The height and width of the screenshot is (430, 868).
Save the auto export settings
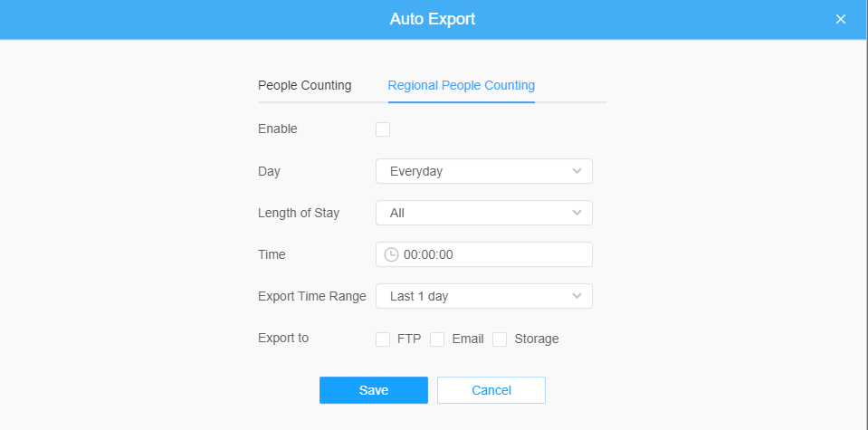point(374,390)
